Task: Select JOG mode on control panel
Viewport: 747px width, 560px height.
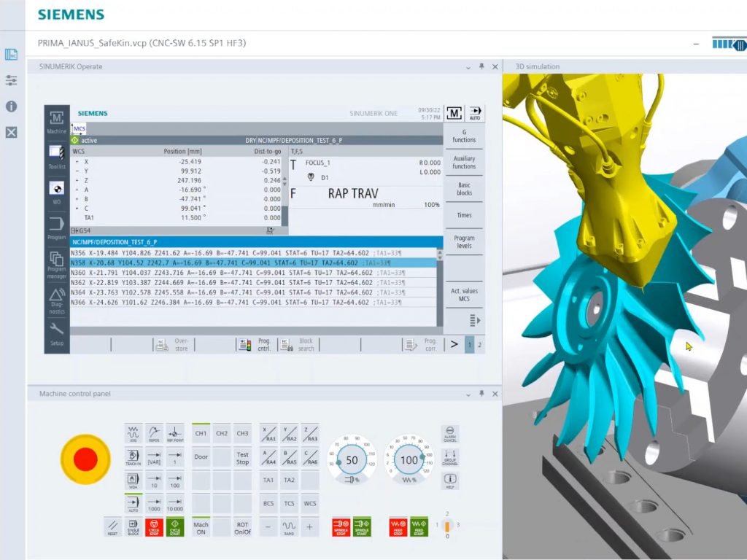Action: click(x=133, y=434)
